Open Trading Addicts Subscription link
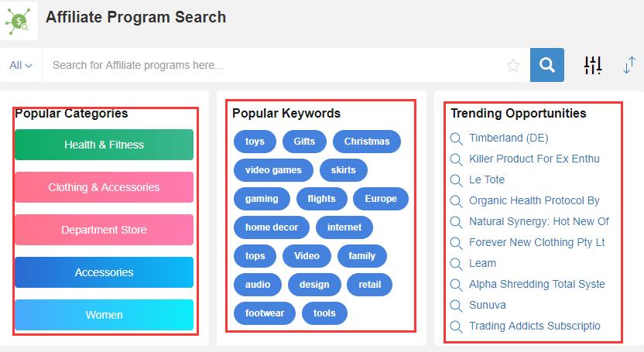This screenshot has width=644, height=352. click(x=534, y=326)
